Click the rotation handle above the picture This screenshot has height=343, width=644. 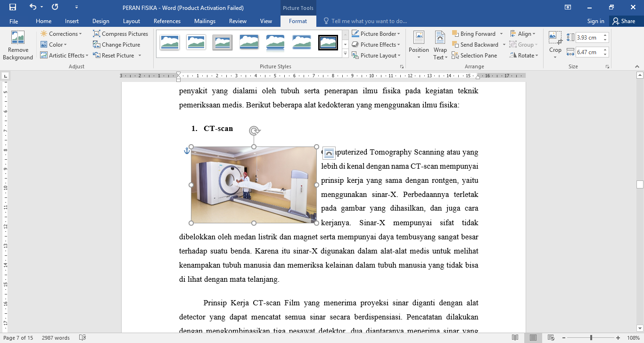pos(254,131)
